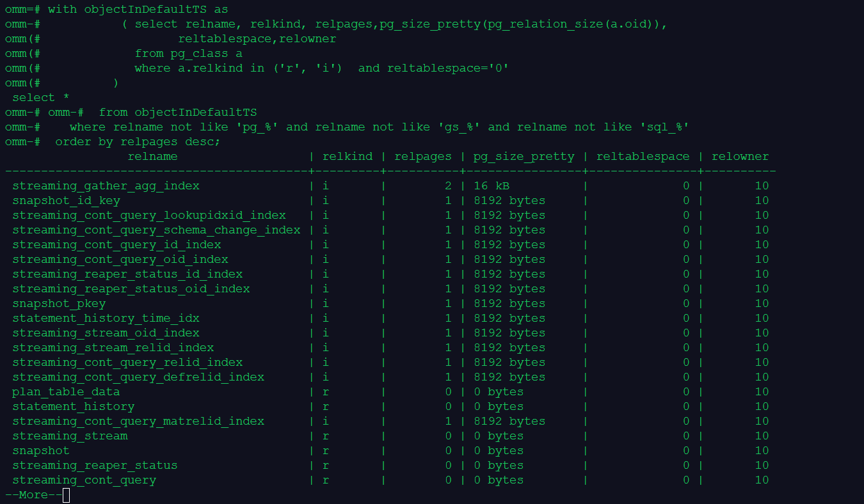This screenshot has width=864, height=504.
Task: Select 'streaming_cont_query_lookupidxid_index' entry
Action: click(149, 215)
